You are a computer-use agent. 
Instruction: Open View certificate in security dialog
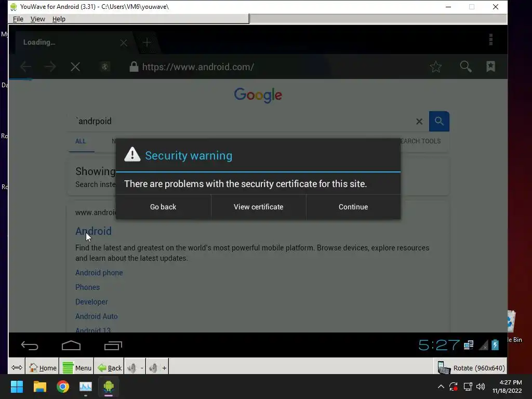pos(259,207)
